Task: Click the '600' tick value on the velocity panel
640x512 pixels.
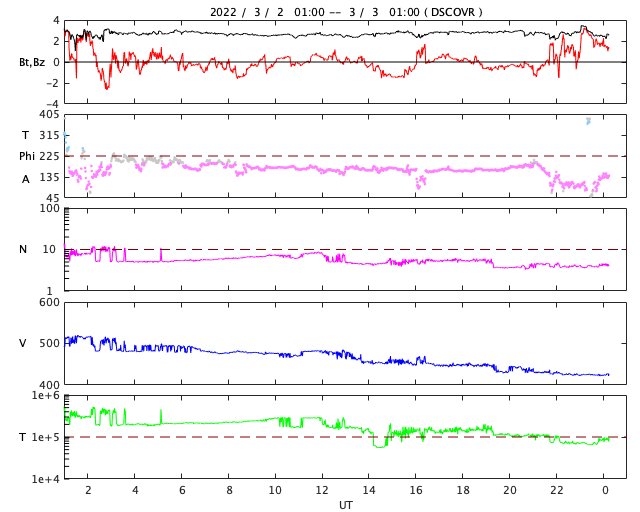Action: point(49,303)
